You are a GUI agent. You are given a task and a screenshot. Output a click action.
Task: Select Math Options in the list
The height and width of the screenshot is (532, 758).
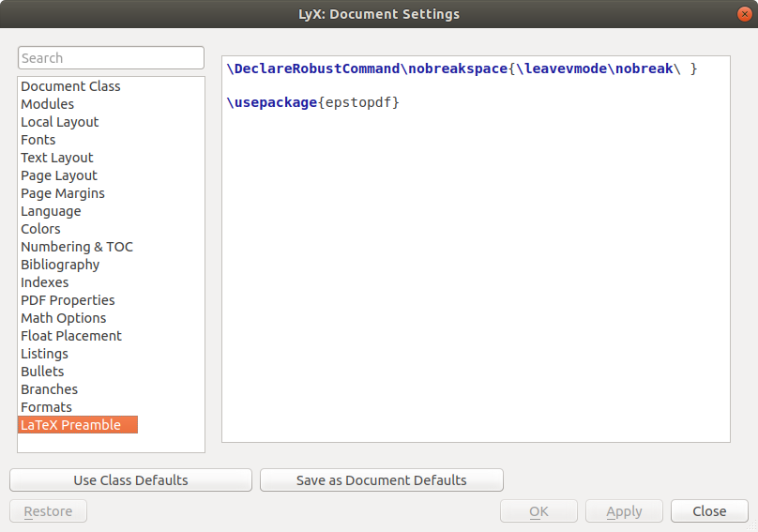(64, 318)
